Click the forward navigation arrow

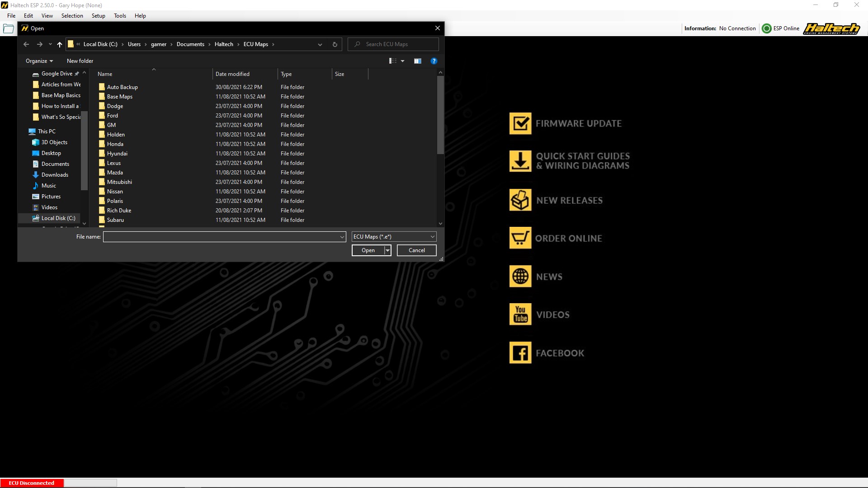(40, 44)
